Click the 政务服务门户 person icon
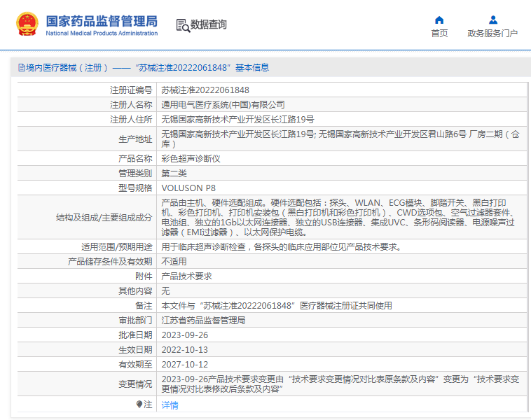The height and width of the screenshot is (420, 531). click(x=492, y=20)
